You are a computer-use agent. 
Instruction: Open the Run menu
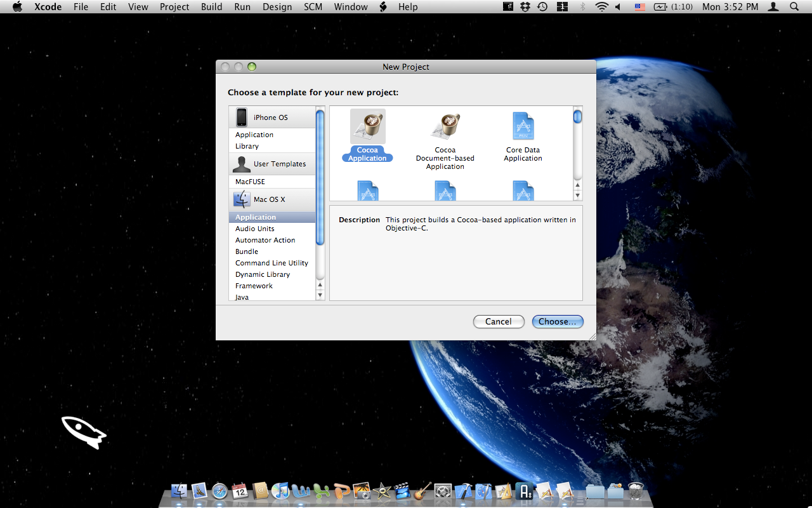[x=242, y=7]
